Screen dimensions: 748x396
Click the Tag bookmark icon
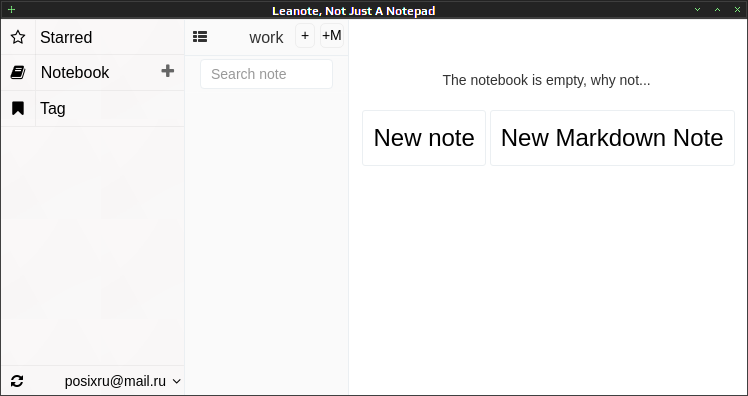(18, 108)
